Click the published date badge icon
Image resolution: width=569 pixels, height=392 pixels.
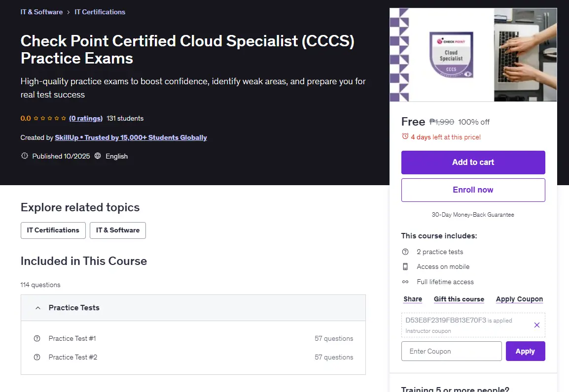coord(24,156)
